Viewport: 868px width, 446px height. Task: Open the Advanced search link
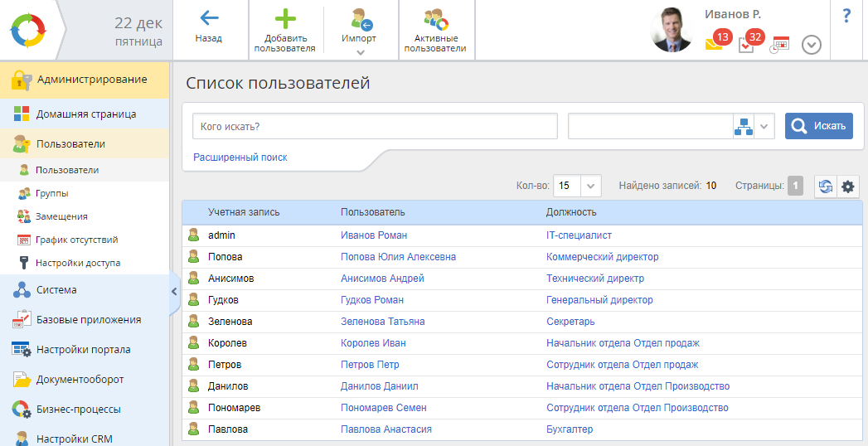pyautogui.click(x=240, y=157)
